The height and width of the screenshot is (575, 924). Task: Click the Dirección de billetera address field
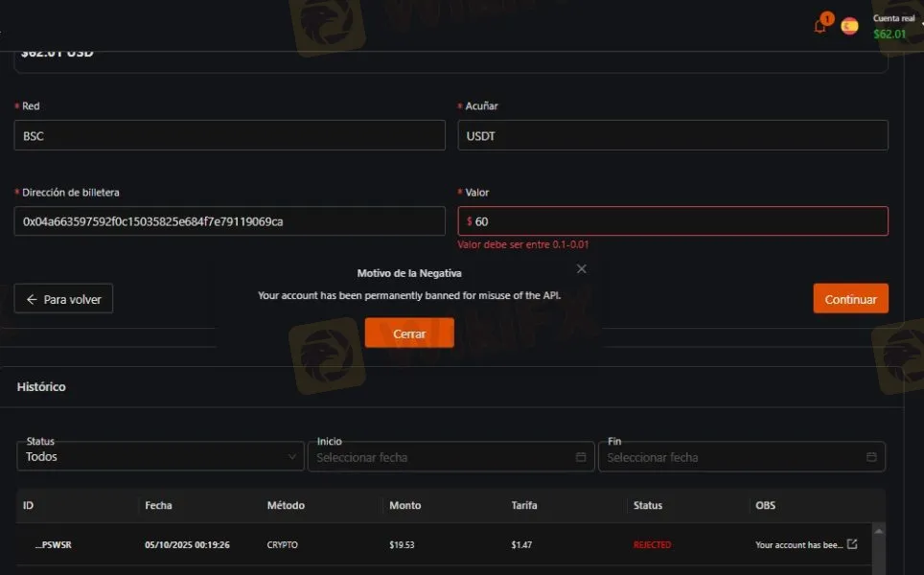[230, 221]
